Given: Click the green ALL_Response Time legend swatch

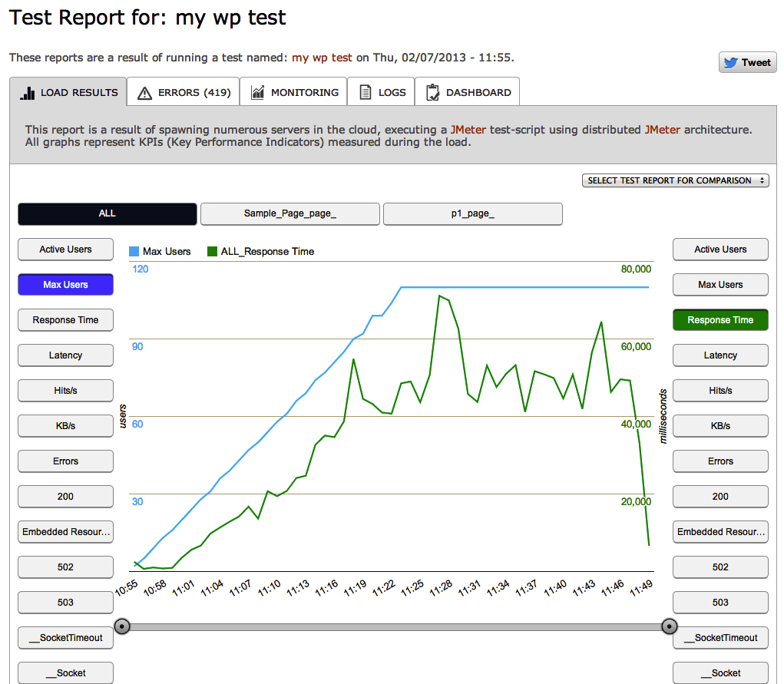Looking at the screenshot, I should tap(212, 252).
